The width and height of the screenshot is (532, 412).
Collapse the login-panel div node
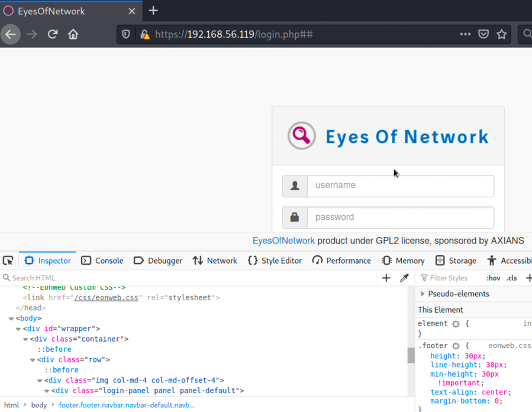coord(47,391)
